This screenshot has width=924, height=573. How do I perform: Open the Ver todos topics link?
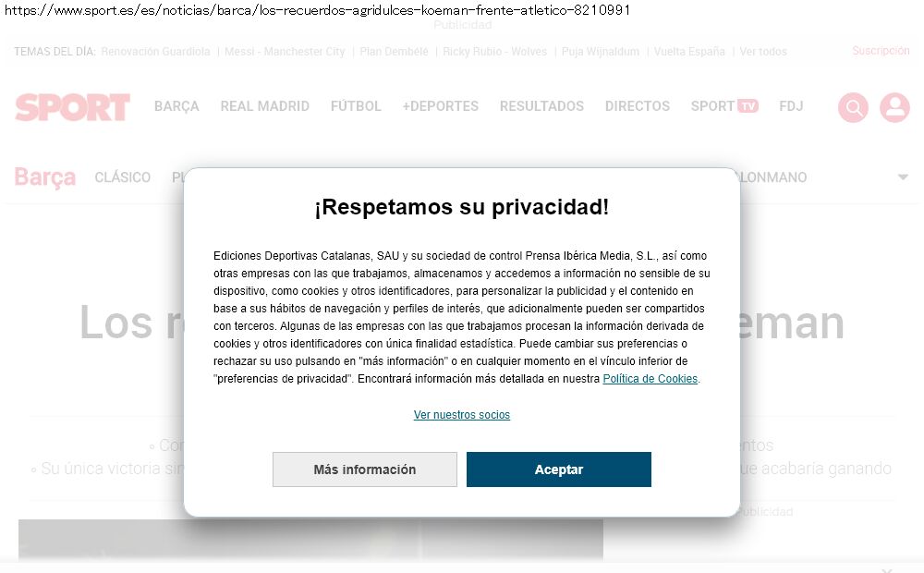[x=763, y=51]
